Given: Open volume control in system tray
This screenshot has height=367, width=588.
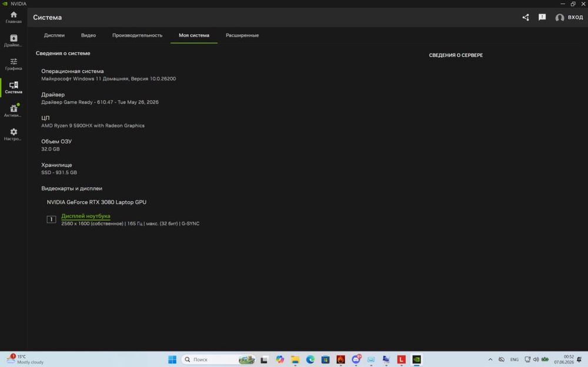Looking at the screenshot, I should pyautogui.click(x=536, y=359).
